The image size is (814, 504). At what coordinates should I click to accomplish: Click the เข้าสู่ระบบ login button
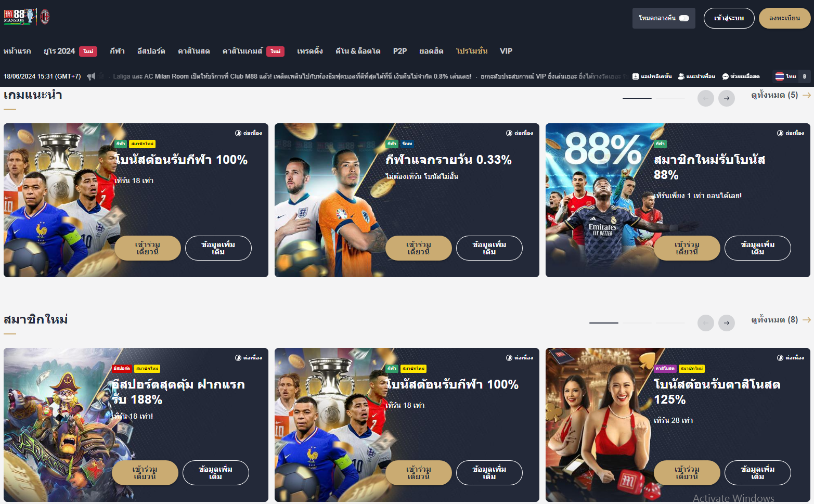pyautogui.click(x=729, y=18)
